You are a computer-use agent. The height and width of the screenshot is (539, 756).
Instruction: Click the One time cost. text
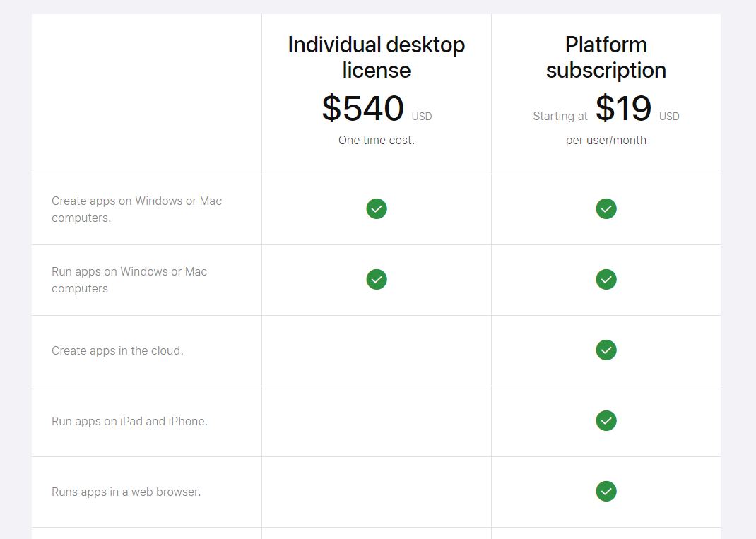tap(377, 141)
